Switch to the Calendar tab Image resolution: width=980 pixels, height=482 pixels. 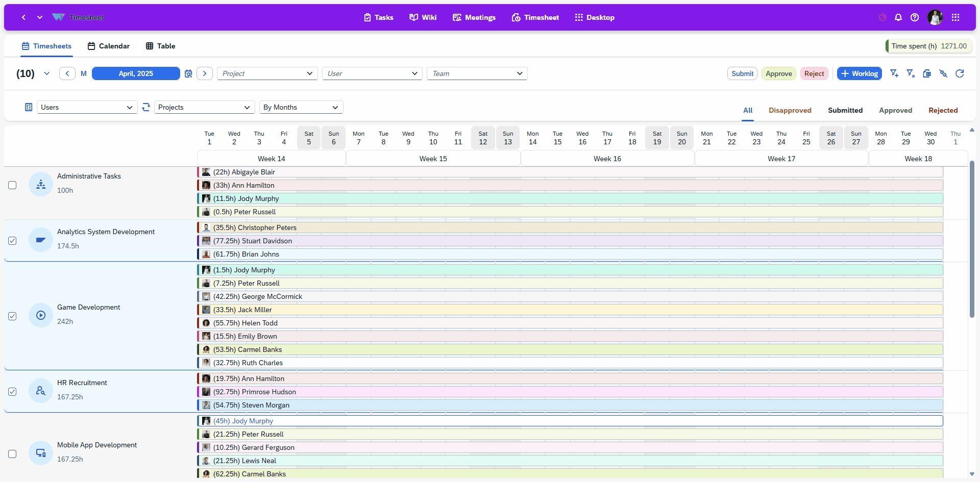(x=108, y=46)
